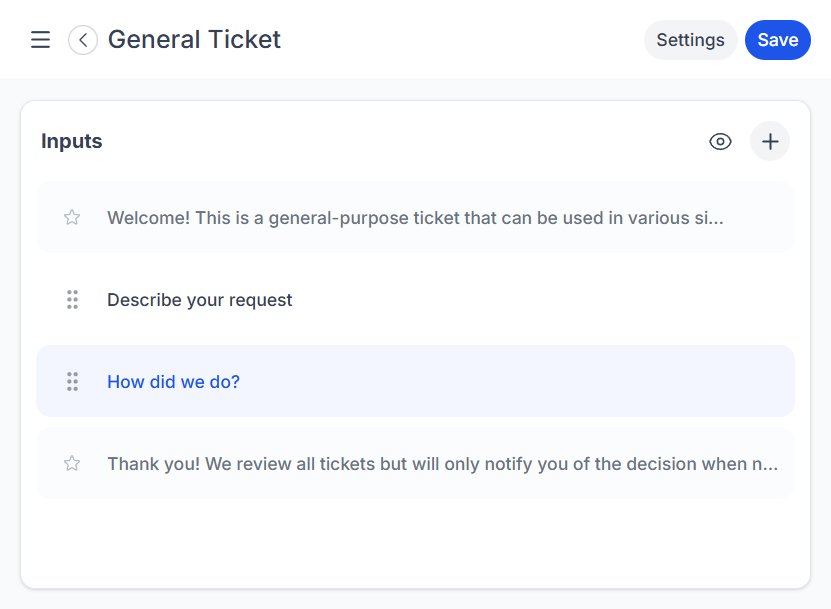
Task: Go back using the circled arrow
Action: click(83, 40)
